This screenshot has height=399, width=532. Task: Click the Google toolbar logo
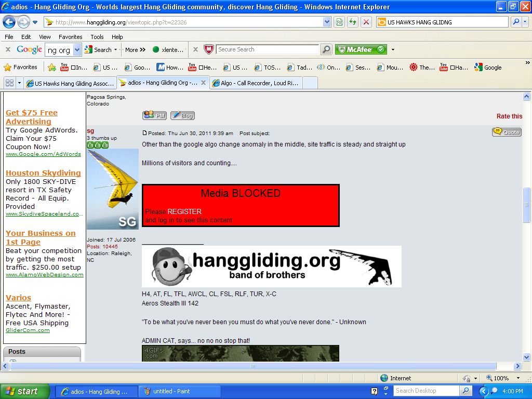29,49
